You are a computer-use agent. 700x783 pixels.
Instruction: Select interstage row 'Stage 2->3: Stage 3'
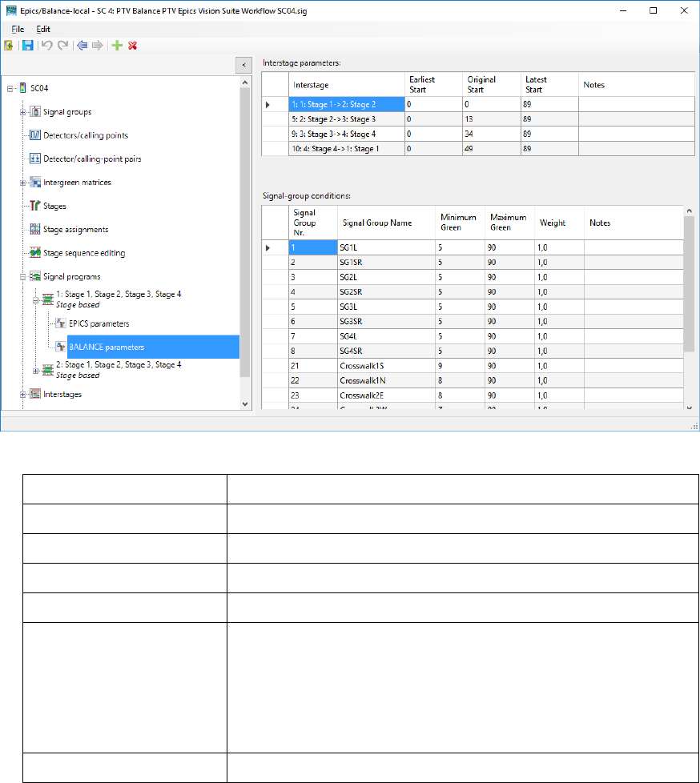347,118
